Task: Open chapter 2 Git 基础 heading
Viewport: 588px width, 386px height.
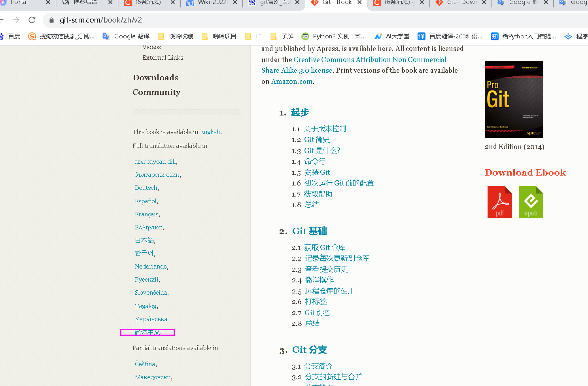Action: click(x=310, y=231)
